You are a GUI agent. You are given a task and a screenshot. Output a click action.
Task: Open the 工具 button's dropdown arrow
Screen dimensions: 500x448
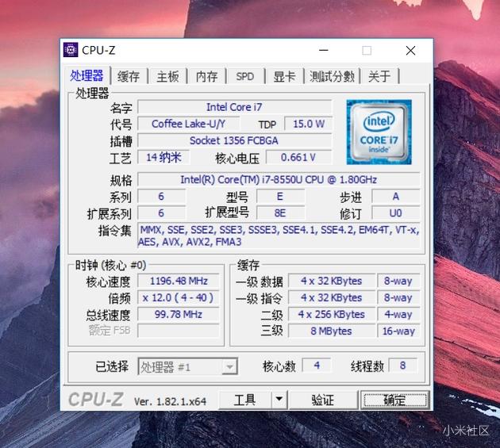pyautogui.click(x=279, y=400)
